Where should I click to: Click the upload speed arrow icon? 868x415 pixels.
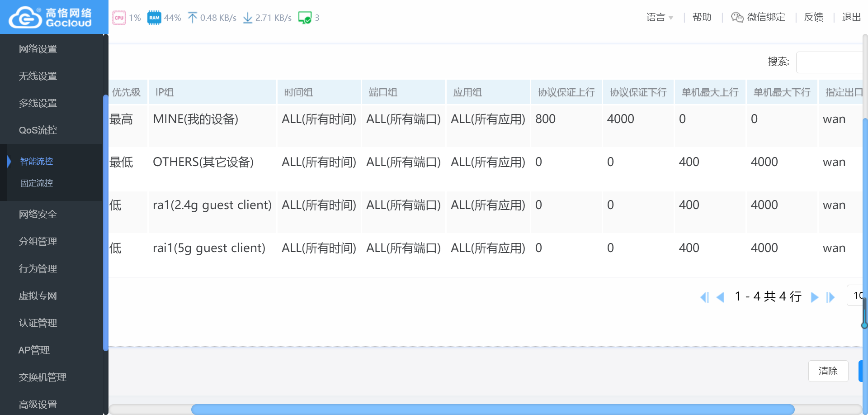click(193, 18)
